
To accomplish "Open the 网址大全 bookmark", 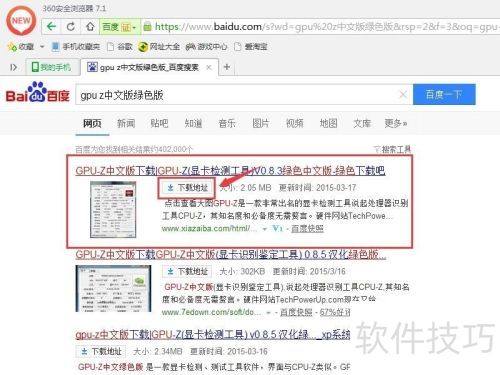I will pyautogui.click(x=159, y=47).
